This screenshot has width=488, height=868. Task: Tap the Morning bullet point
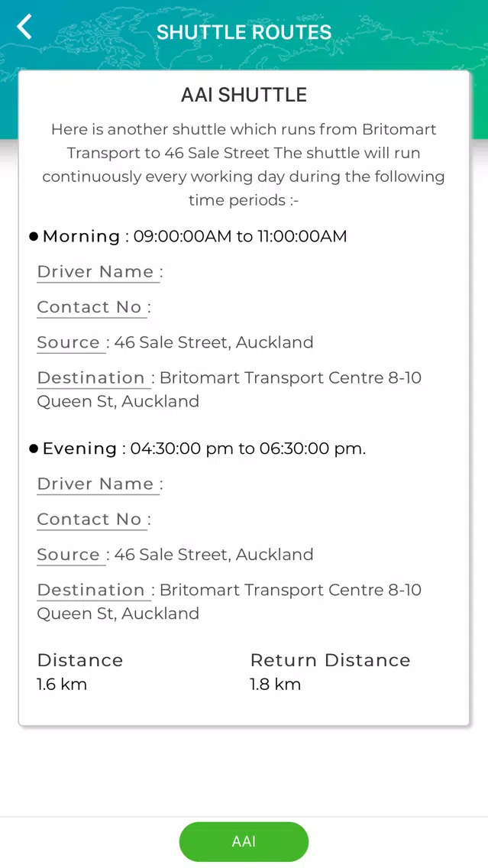tap(34, 237)
